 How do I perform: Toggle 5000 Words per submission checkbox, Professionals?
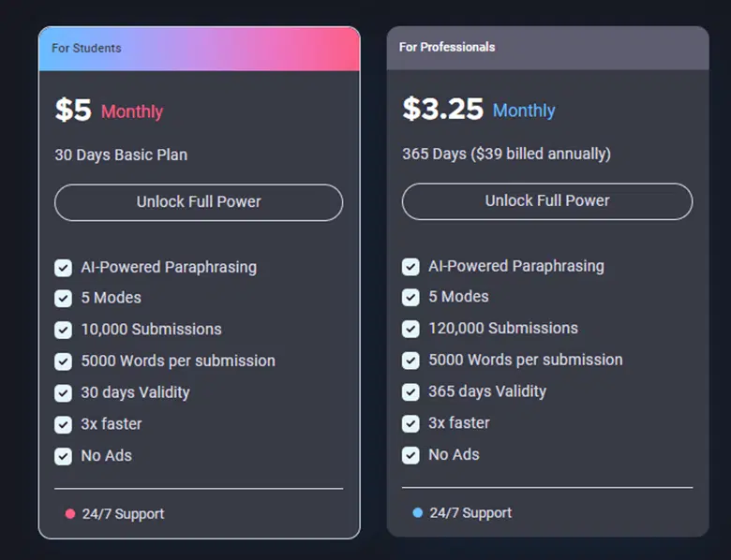click(410, 361)
